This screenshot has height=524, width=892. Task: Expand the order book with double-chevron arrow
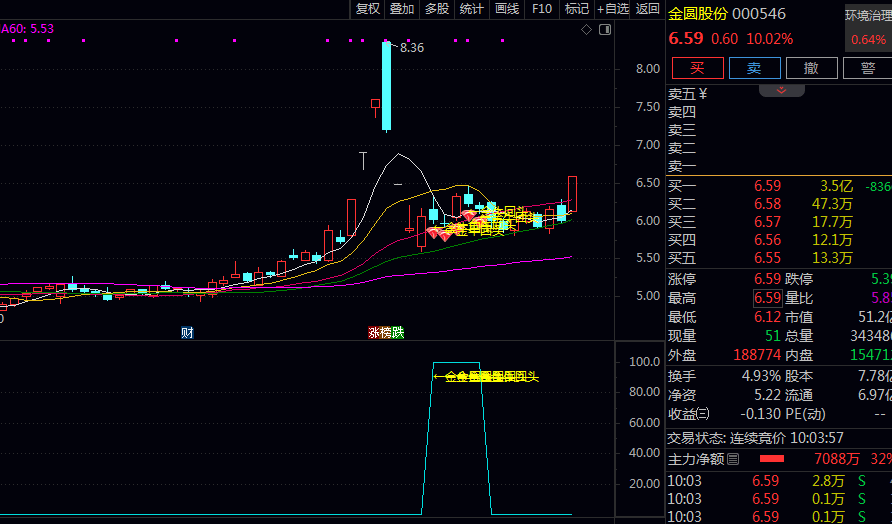coord(782,90)
